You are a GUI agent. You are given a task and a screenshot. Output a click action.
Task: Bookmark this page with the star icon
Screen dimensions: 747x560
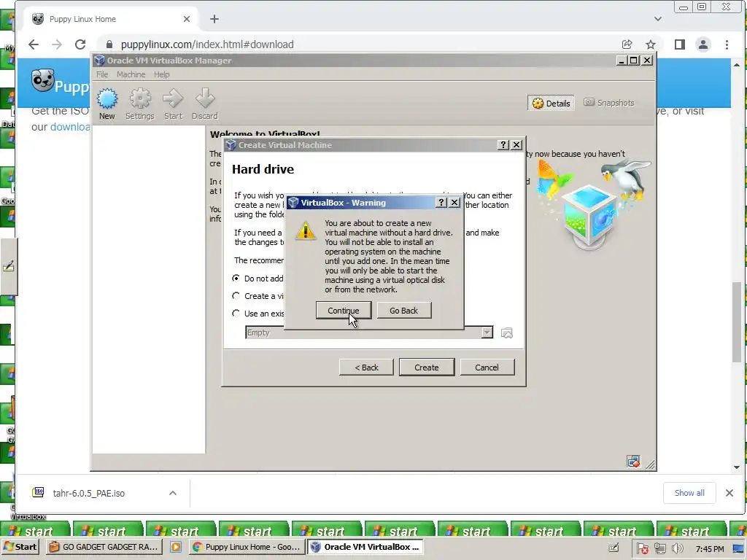(x=650, y=44)
